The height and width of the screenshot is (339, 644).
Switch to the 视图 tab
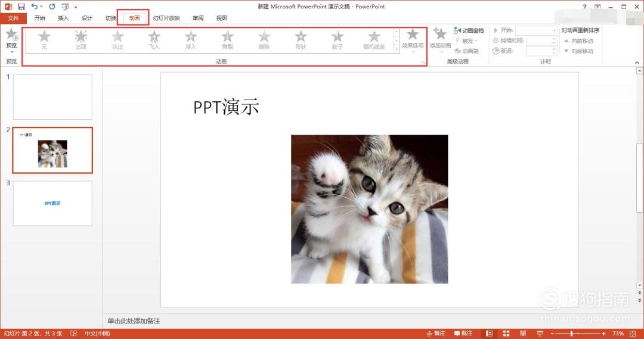(221, 18)
